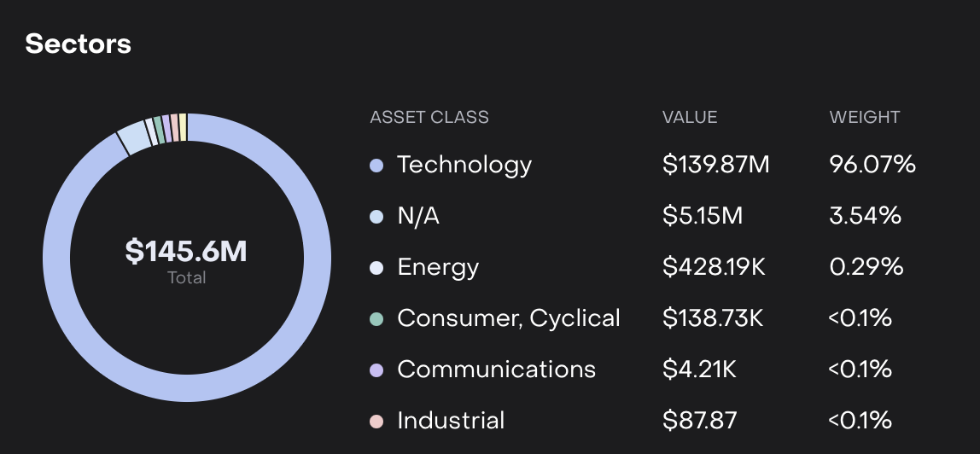The image size is (980, 454).
Task: Click the green Consumer, Cyclical legend dot
Action: tap(376, 318)
